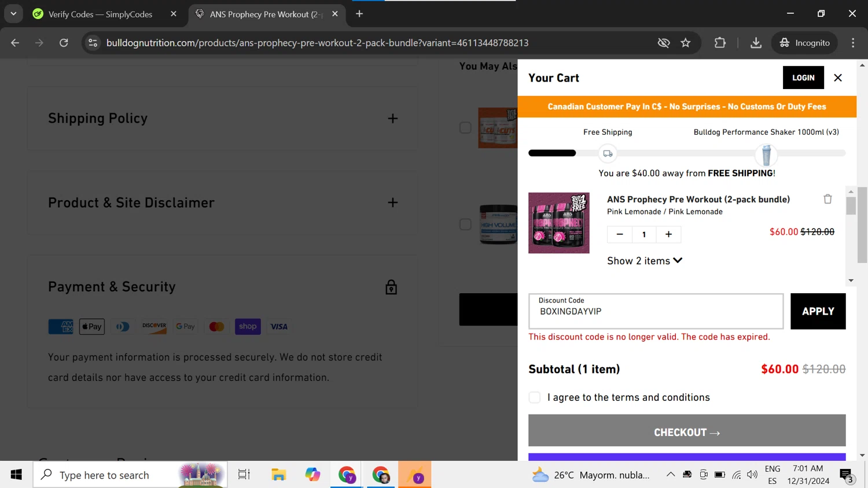The width and height of the screenshot is (868, 488).
Task: Click the Shop Pay payment icon
Action: [248, 327]
